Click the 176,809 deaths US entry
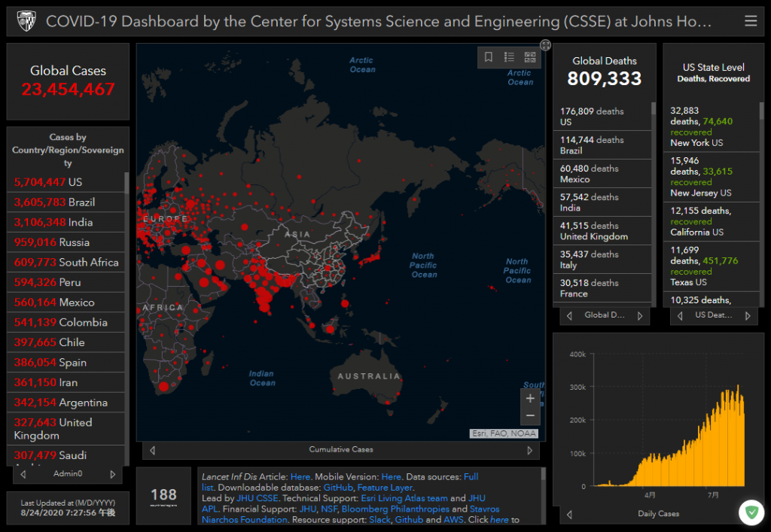This screenshot has height=532, width=771. (x=602, y=117)
